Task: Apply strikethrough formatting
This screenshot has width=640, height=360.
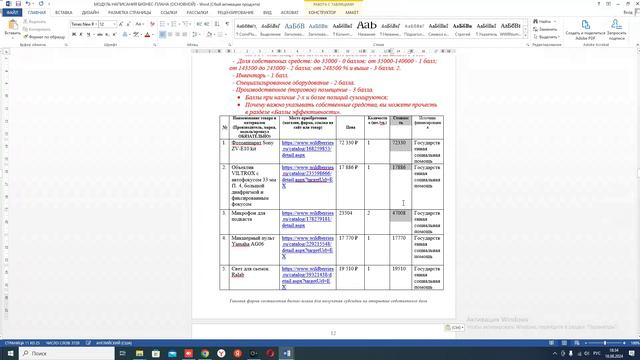Action: pyautogui.click(x=99, y=35)
